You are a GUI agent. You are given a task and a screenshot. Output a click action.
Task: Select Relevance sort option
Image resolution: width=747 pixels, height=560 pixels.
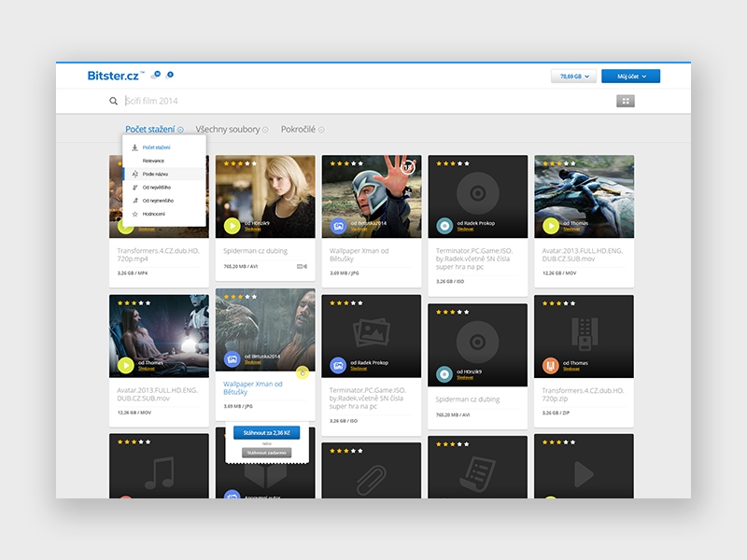pyautogui.click(x=153, y=161)
